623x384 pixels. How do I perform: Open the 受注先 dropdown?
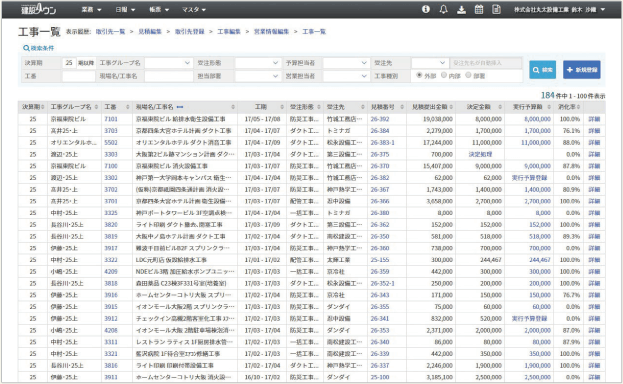tap(430, 63)
